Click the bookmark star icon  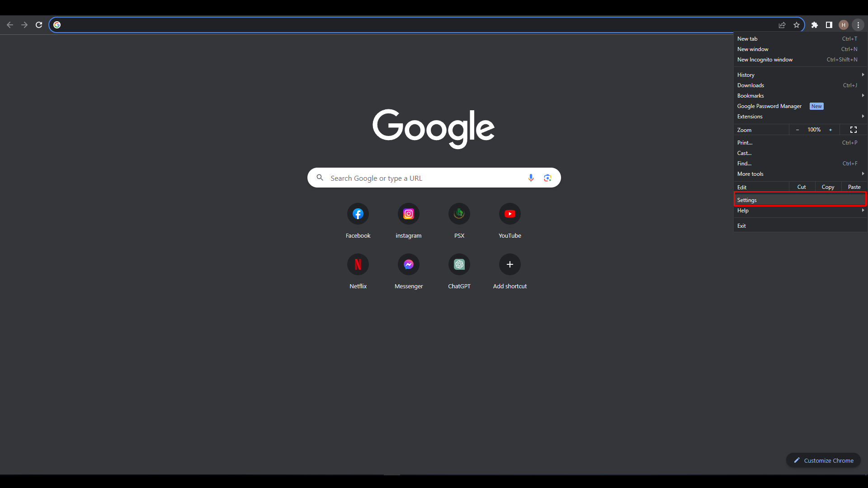point(797,25)
